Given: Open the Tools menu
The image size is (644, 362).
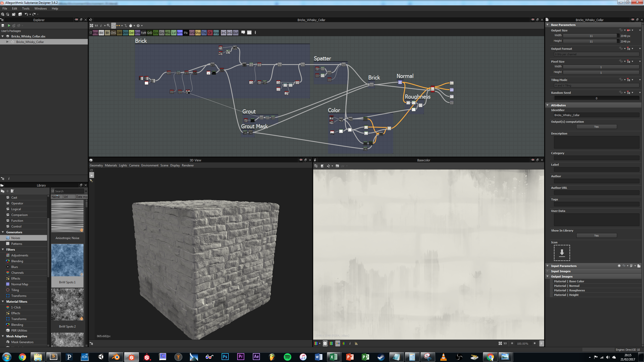Looking at the screenshot, I should [26, 9].
